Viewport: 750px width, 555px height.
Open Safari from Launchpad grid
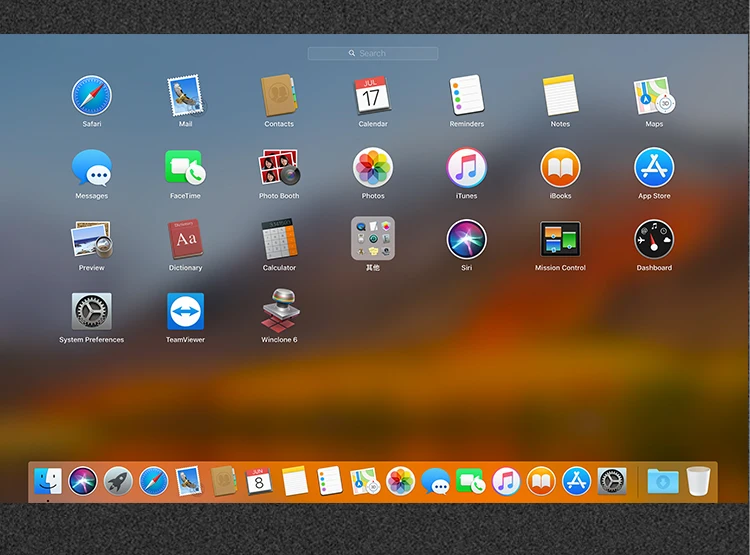click(91, 96)
